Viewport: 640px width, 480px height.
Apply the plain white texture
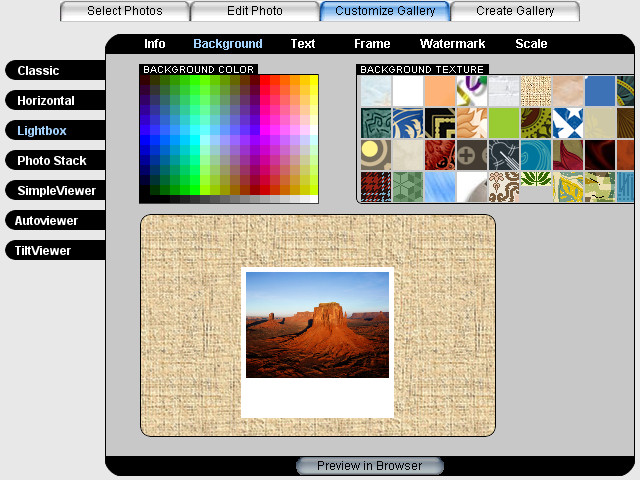(408, 91)
